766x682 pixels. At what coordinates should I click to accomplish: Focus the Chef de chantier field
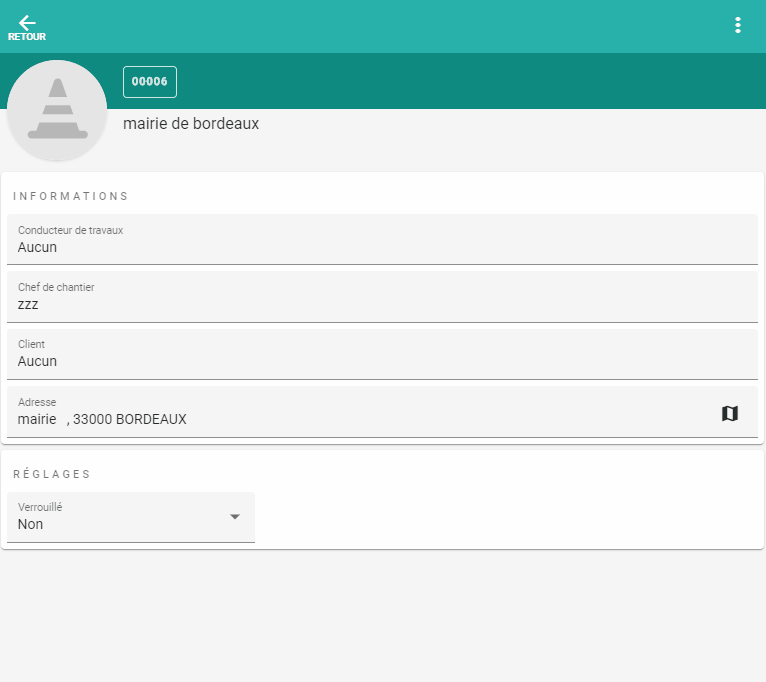tap(382, 297)
